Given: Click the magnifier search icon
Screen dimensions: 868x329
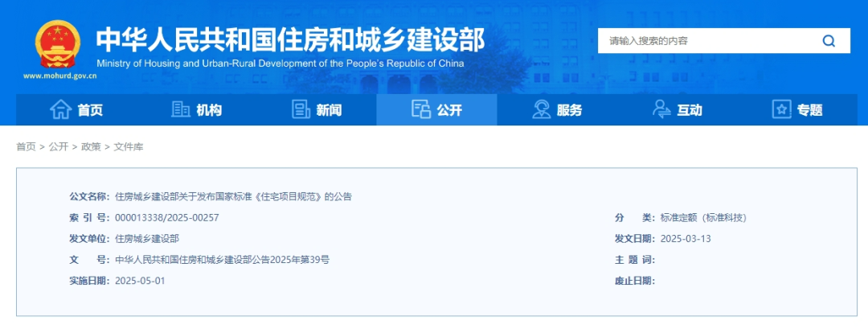Looking at the screenshot, I should 829,41.
